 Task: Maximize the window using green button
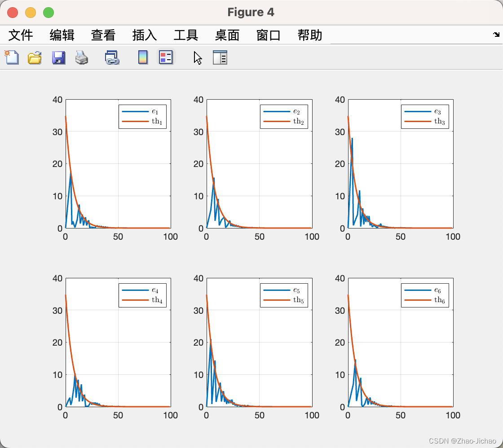coord(49,13)
